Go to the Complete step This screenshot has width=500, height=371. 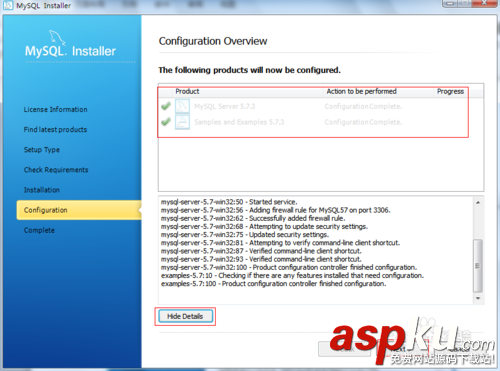[x=39, y=230]
